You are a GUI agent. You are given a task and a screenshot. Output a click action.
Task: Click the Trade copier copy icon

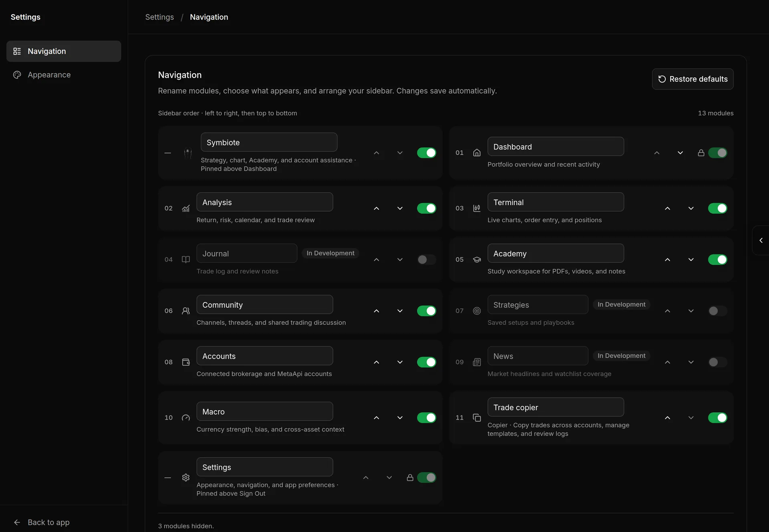click(477, 418)
